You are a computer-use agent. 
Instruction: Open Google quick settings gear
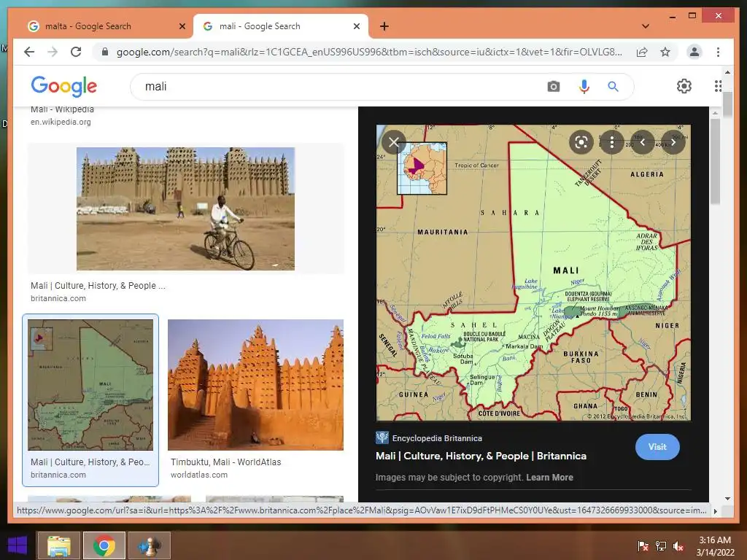tap(684, 86)
